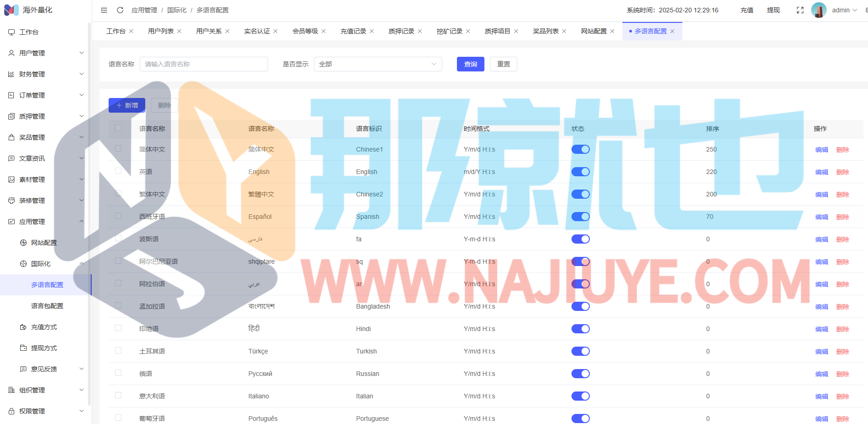
Task: Disable the 简体中文 status switch
Action: click(x=580, y=149)
